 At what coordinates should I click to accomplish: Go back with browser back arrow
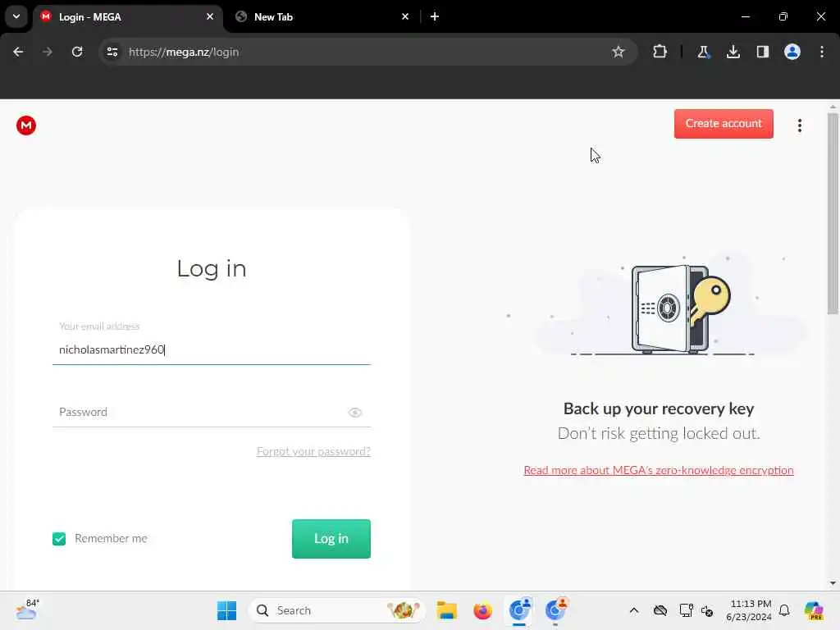tap(18, 52)
